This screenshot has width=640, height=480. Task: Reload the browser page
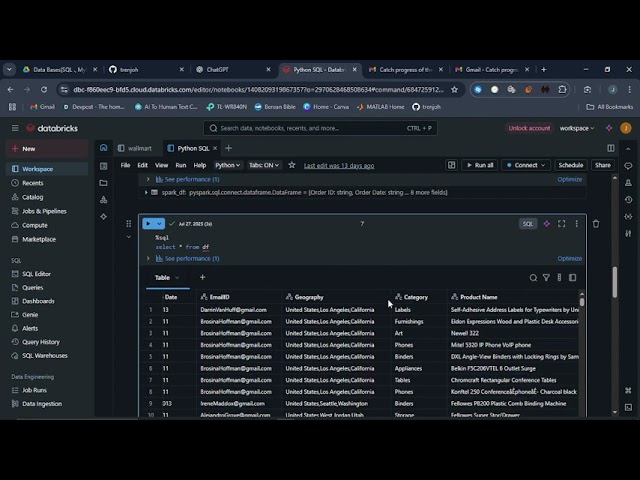click(x=44, y=89)
